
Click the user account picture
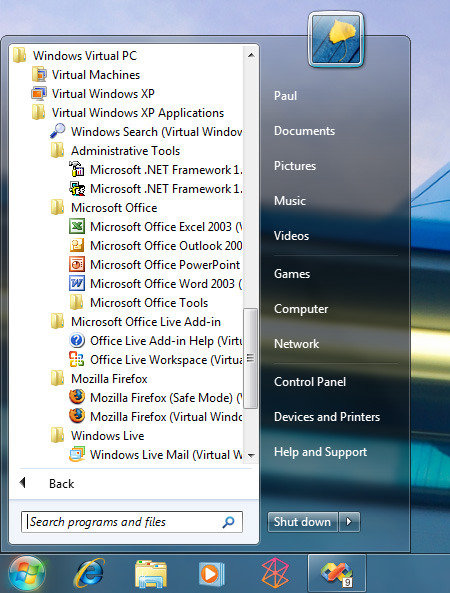(x=336, y=39)
